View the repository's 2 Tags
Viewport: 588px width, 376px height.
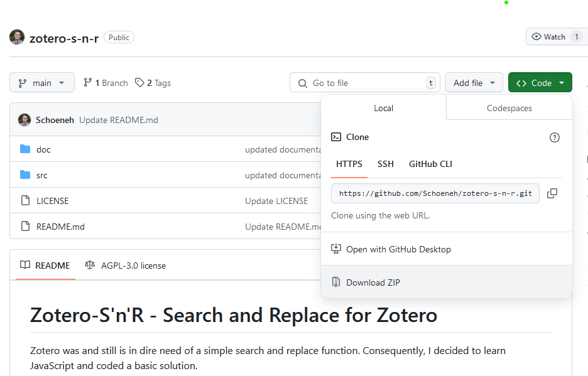tap(153, 82)
